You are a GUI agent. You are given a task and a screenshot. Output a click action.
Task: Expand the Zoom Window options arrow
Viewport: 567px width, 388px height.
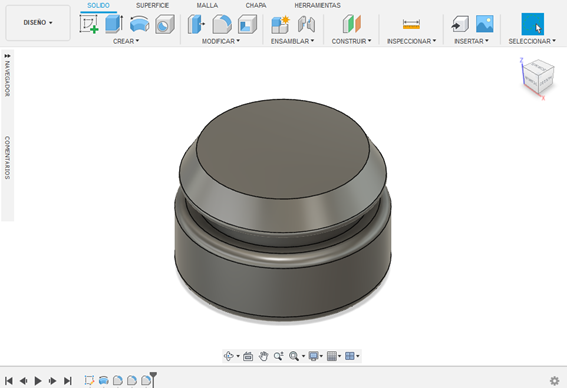point(303,356)
